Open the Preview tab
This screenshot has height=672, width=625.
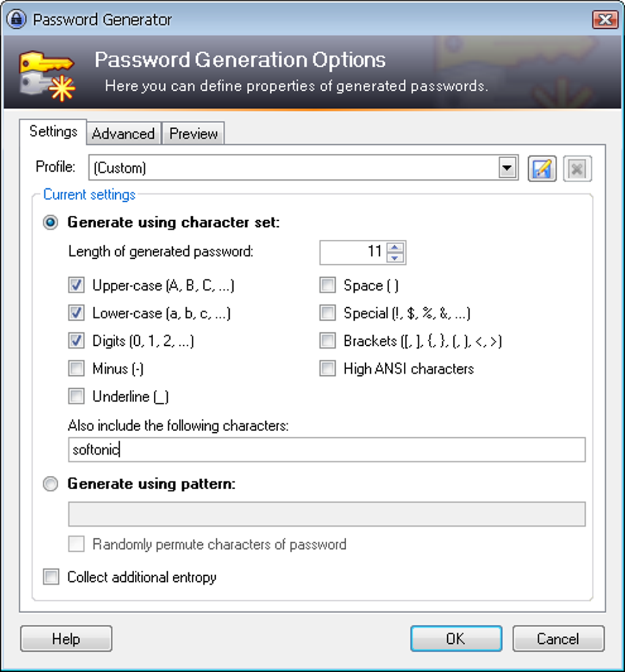pyautogui.click(x=193, y=134)
